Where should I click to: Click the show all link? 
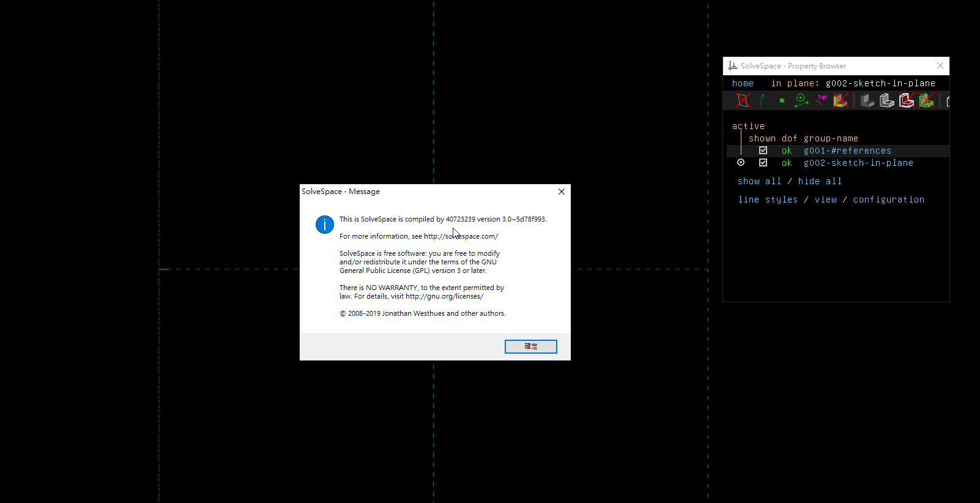click(x=759, y=181)
